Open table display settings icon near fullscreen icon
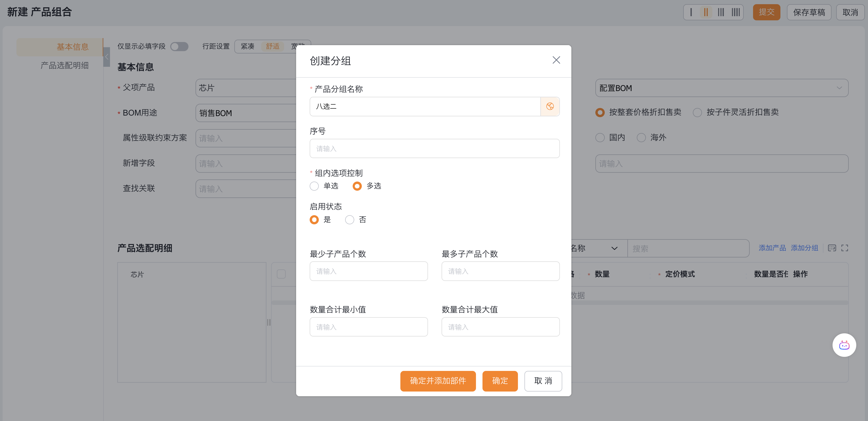This screenshot has height=421, width=868. click(x=832, y=248)
